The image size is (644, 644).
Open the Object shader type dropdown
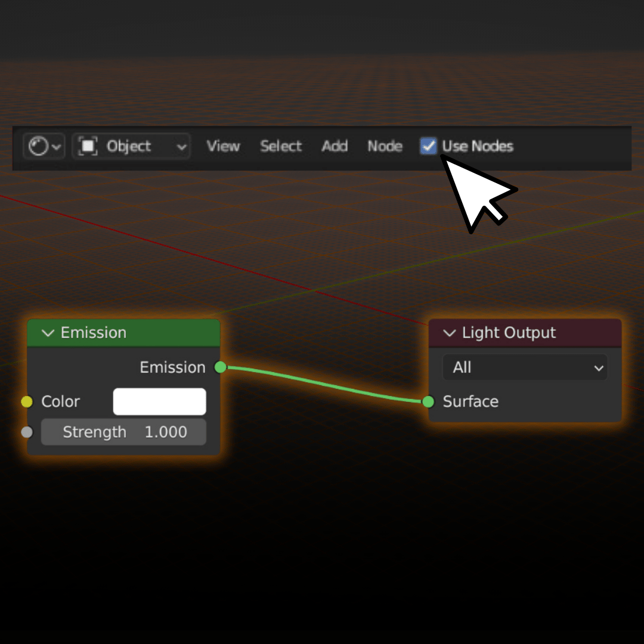[x=131, y=146]
